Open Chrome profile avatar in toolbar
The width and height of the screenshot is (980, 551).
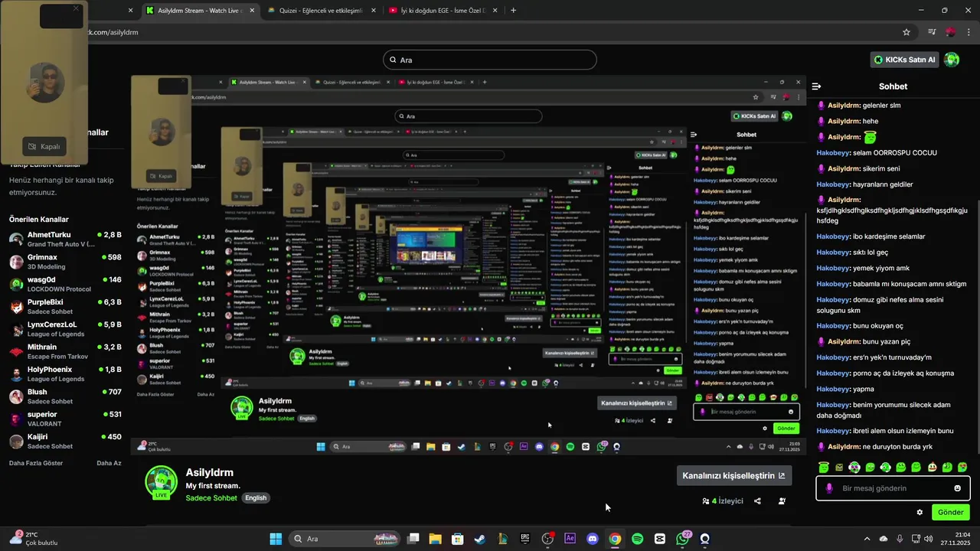(x=950, y=32)
